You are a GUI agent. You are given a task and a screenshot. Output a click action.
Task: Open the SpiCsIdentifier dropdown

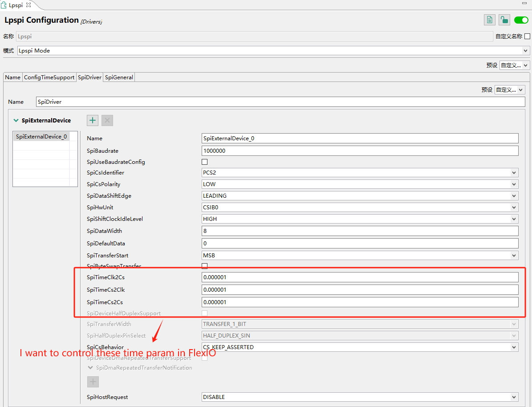click(x=360, y=173)
